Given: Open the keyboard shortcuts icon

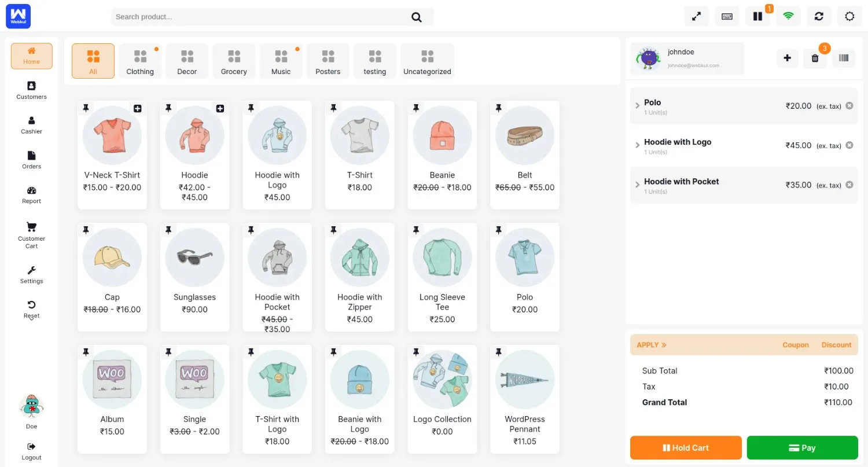Looking at the screenshot, I should pos(727,16).
